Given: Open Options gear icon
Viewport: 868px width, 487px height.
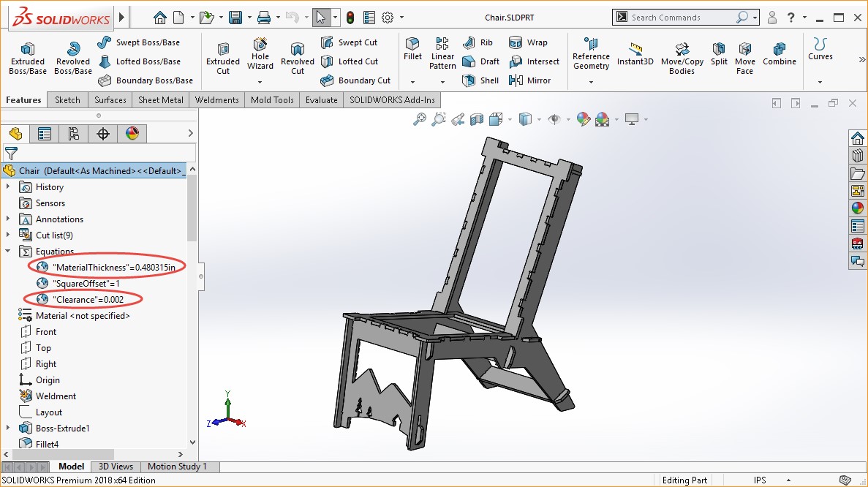Looking at the screenshot, I should 388,18.
